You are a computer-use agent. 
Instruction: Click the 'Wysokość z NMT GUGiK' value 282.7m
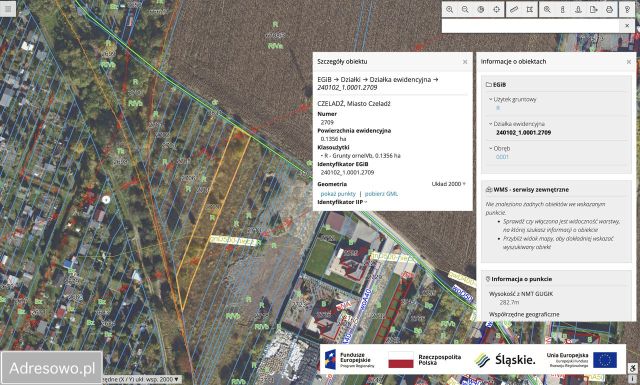tap(509, 303)
